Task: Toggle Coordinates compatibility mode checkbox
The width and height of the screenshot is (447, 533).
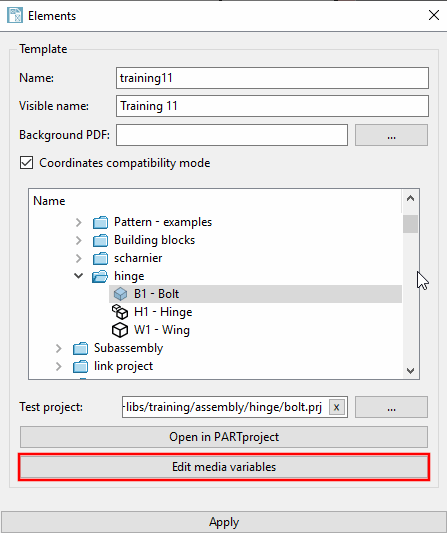Action: pyautogui.click(x=27, y=163)
